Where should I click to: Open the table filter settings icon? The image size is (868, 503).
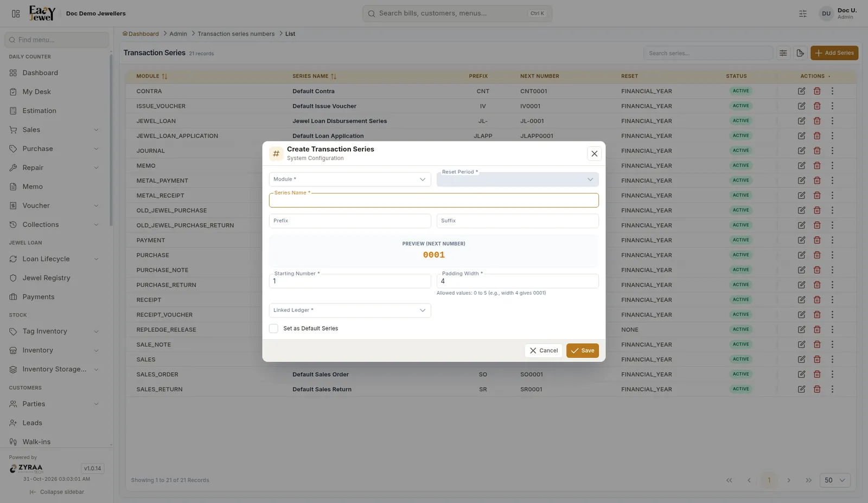click(783, 53)
